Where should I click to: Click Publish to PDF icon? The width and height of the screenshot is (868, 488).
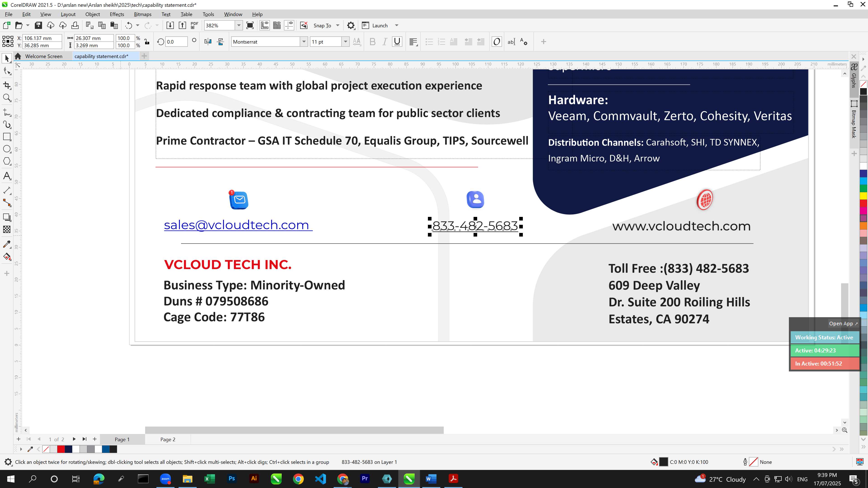coord(194,25)
